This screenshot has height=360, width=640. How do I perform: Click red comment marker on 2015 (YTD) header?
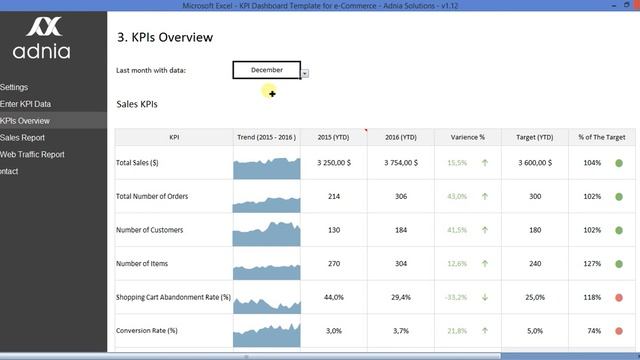click(x=366, y=130)
